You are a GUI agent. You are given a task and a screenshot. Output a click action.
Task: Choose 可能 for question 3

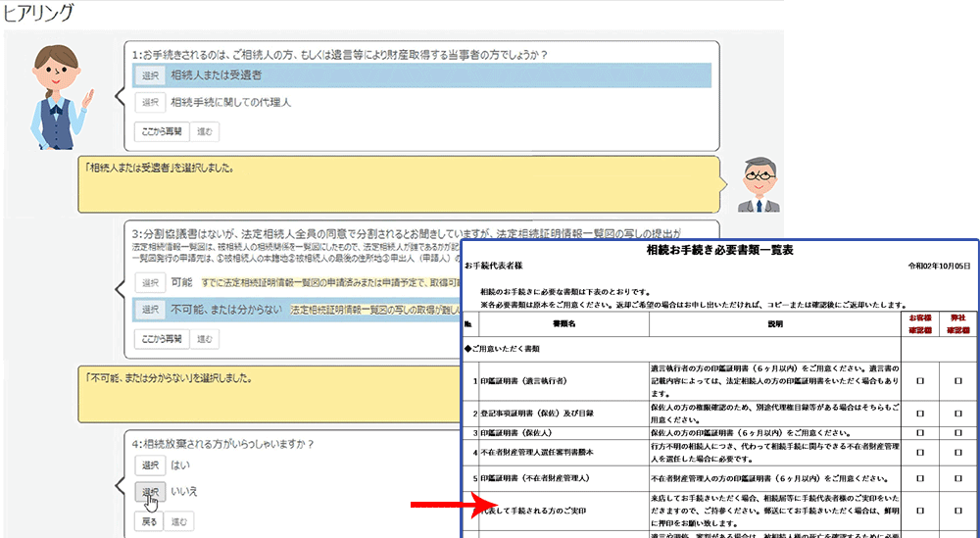pos(149,282)
